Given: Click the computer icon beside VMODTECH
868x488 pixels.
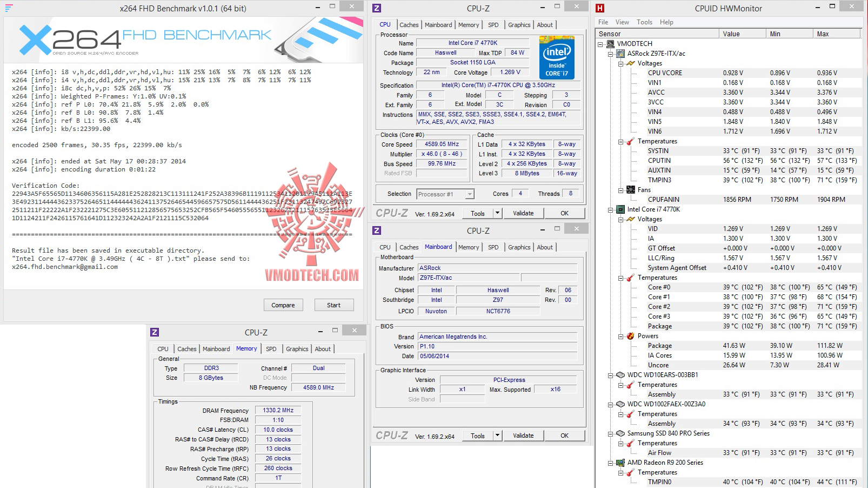Looking at the screenshot, I should pyautogui.click(x=611, y=44).
